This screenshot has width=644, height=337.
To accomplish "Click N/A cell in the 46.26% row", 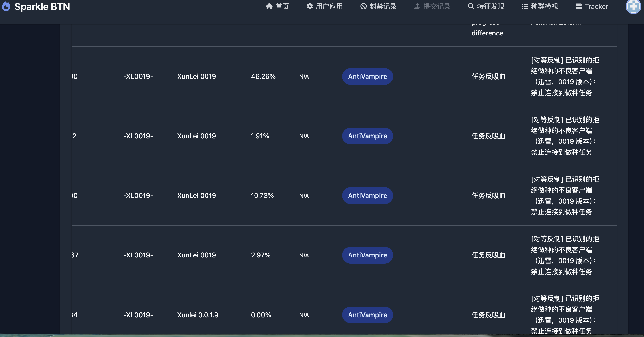I will coord(304,77).
